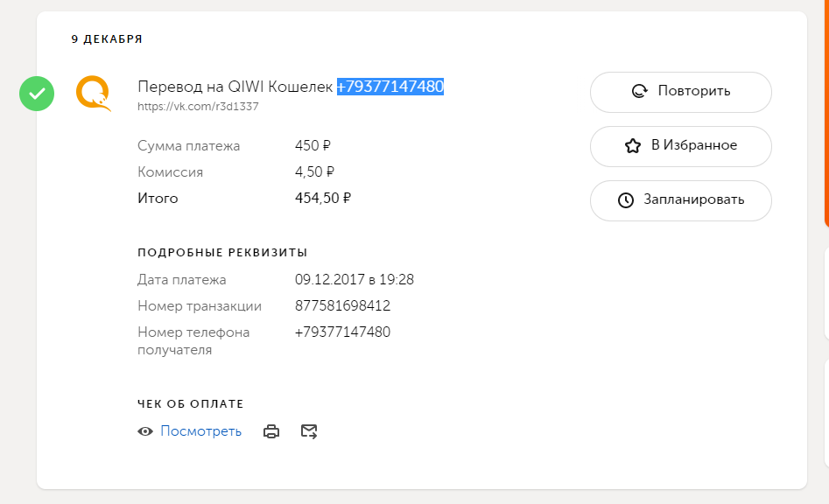Open the Посмотреть receipt link

coord(201,431)
